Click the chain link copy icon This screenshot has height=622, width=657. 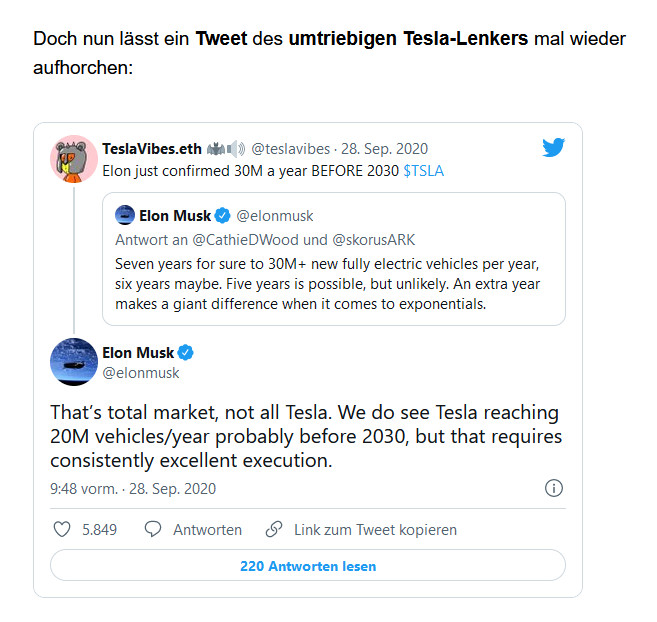(x=274, y=529)
